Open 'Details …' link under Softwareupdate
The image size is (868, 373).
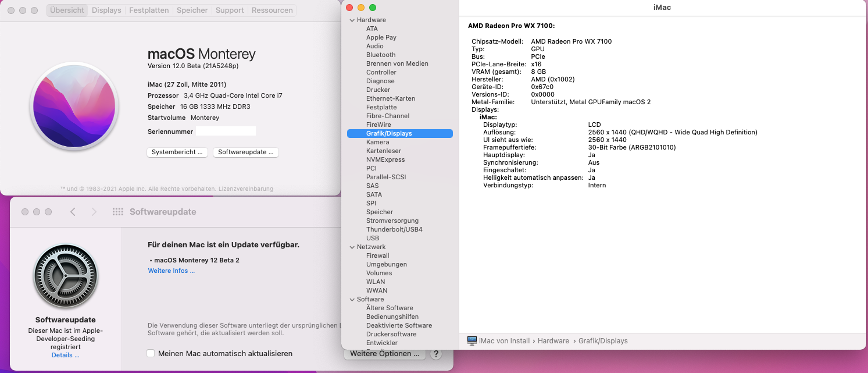coord(65,355)
